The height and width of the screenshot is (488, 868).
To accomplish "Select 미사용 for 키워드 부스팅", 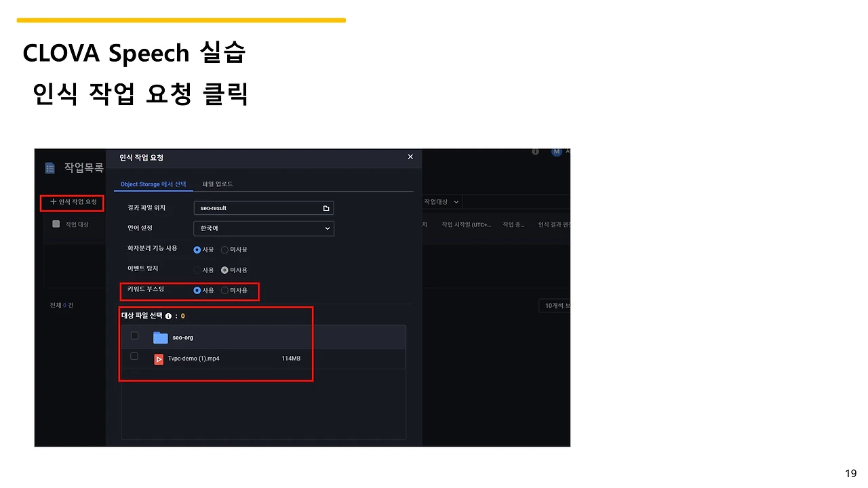I will pyautogui.click(x=224, y=291).
